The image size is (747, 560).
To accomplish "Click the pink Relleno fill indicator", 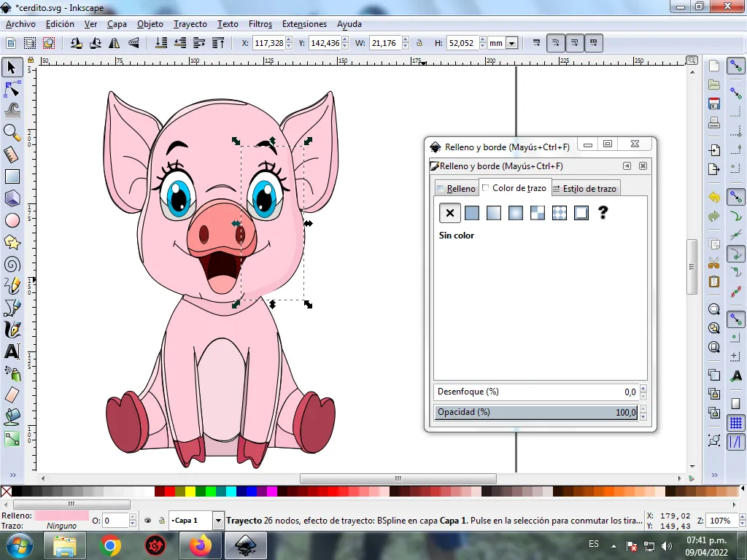I will point(61,516).
